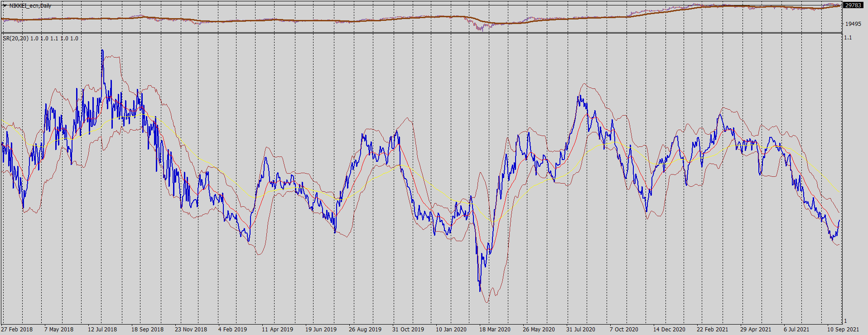
Task: Click the triangle arrow before NIKKEI_ecn,Daily
Action: [5, 6]
